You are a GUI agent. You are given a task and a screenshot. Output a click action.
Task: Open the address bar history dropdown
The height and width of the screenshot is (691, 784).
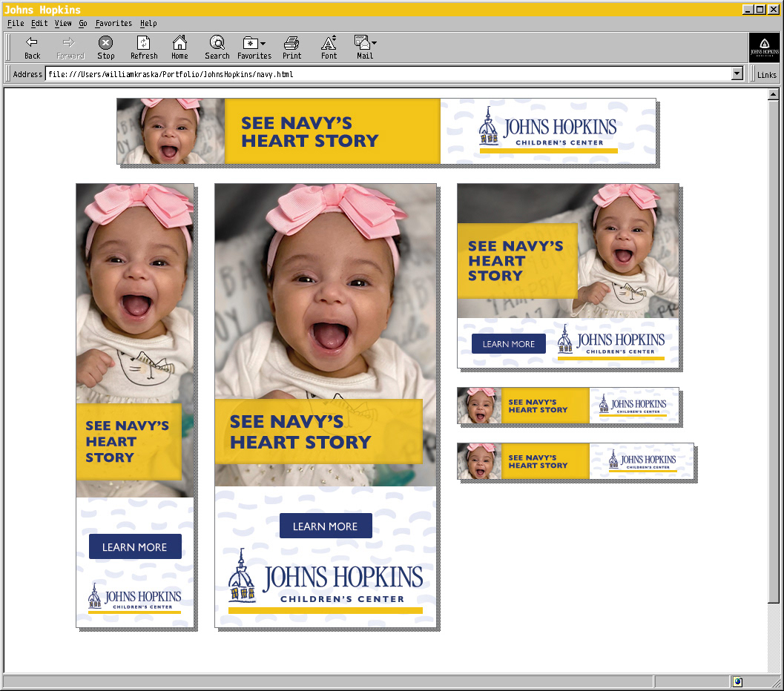click(737, 74)
